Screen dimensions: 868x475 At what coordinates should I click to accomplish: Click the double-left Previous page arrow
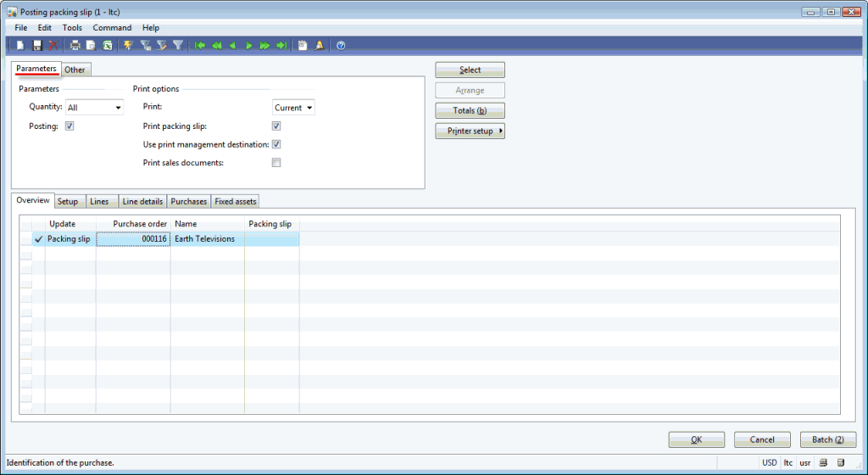tap(216, 46)
